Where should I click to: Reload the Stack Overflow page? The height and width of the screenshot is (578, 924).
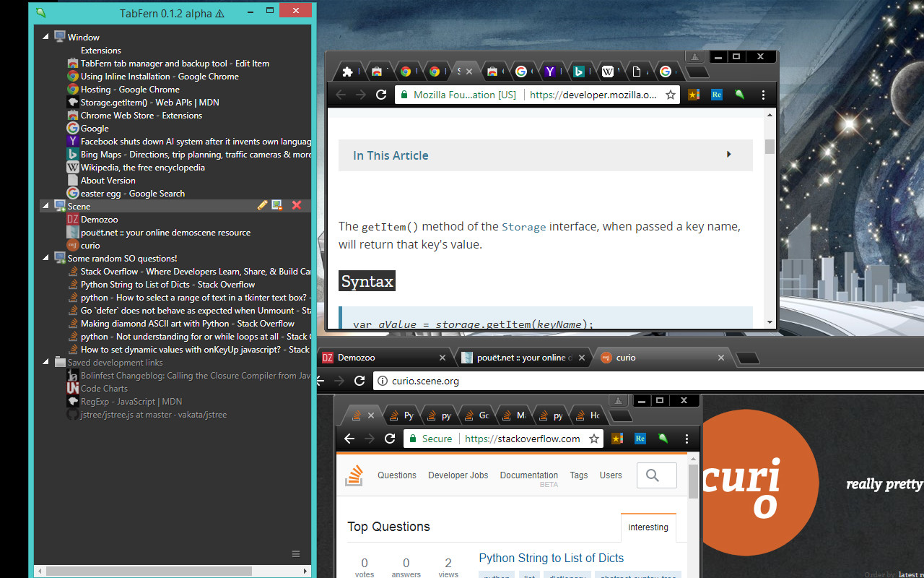[x=390, y=439]
